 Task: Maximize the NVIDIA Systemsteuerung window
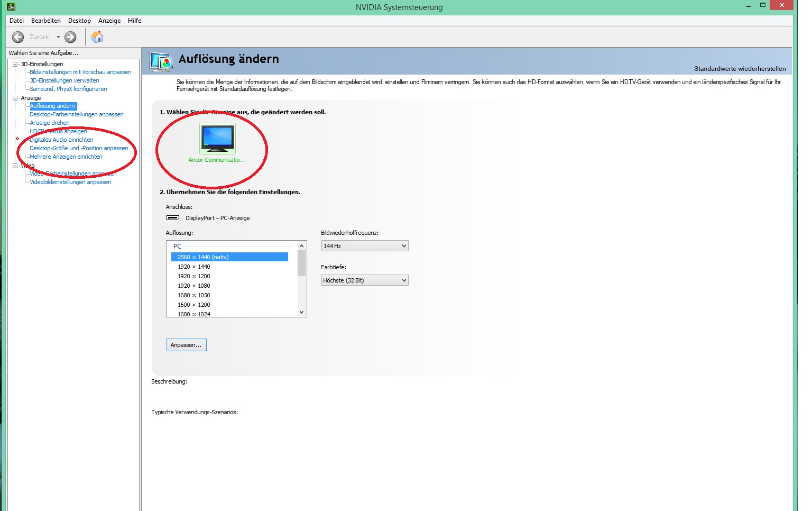coord(763,5)
